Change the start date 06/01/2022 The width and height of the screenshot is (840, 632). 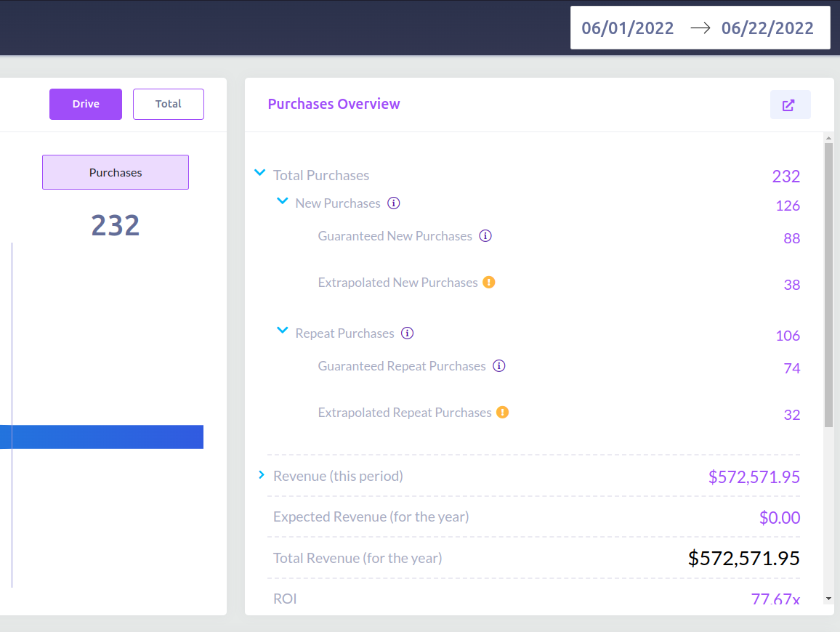click(x=628, y=28)
